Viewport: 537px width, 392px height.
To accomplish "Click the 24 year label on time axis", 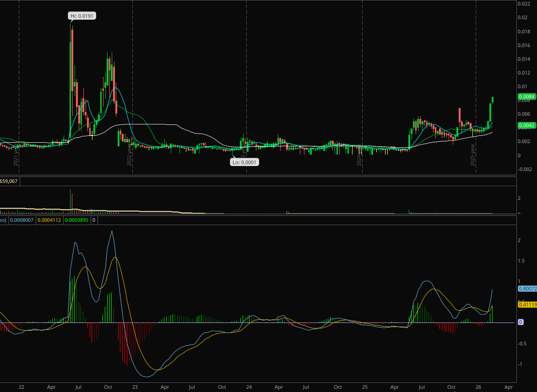I will pos(249,387).
